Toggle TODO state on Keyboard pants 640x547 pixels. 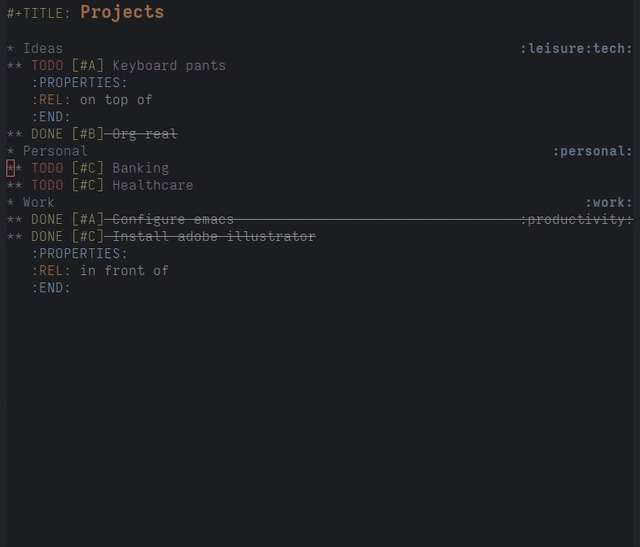[47, 66]
